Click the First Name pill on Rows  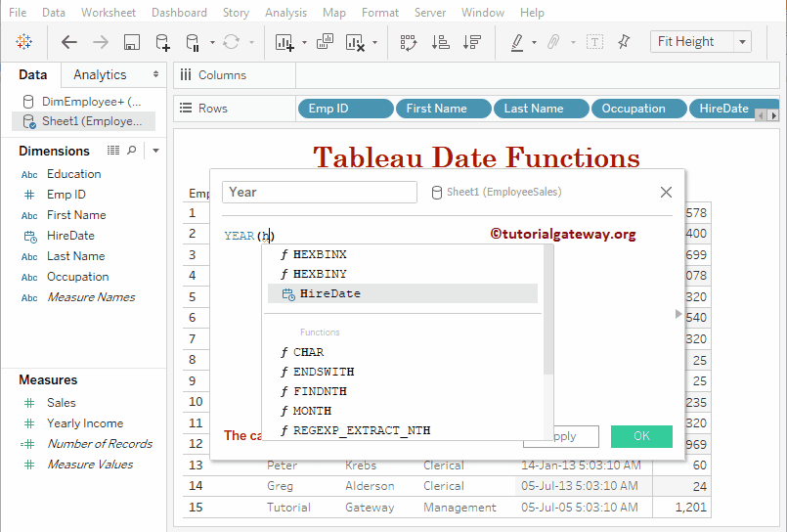443,109
